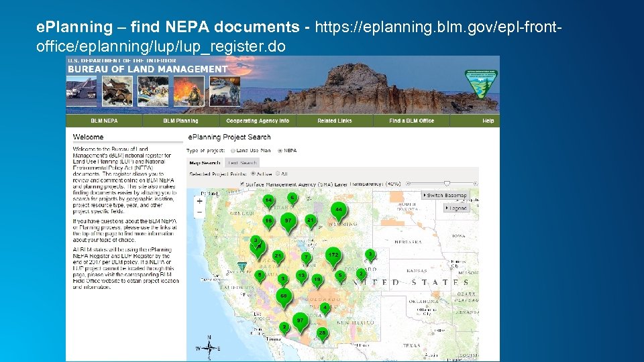Click the Welcome heading

[x=89, y=137]
